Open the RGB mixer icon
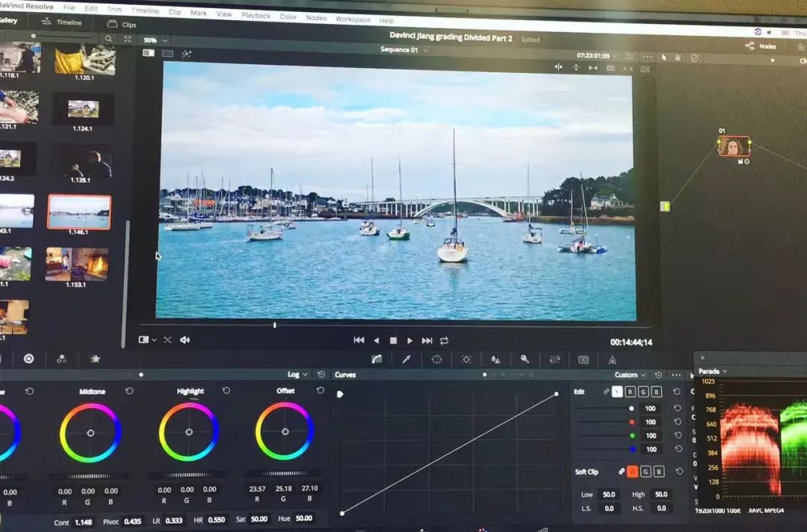Screen dimensions: 807x532 point(62,359)
